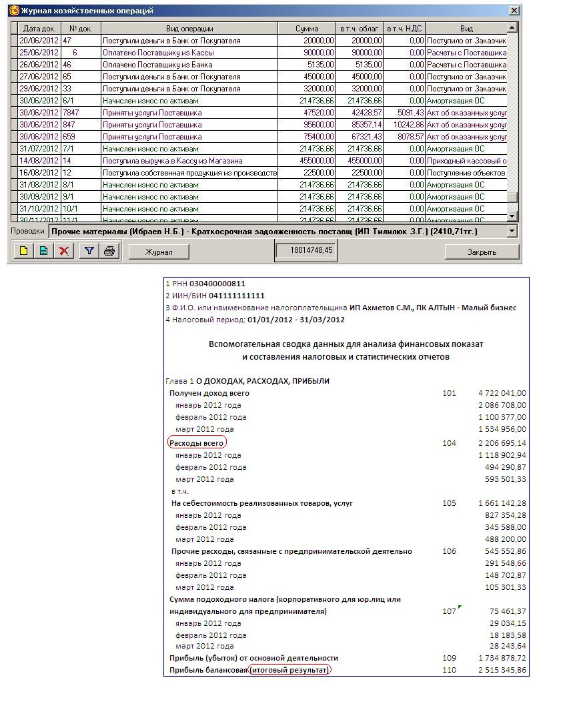
Task: Click the VAT amount 5091,43
Action: 404,113
